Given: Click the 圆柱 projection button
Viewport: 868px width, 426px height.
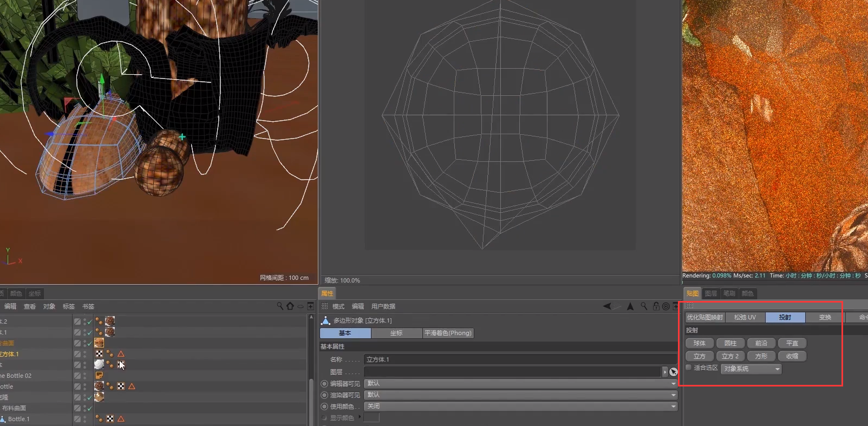Looking at the screenshot, I should click(730, 343).
